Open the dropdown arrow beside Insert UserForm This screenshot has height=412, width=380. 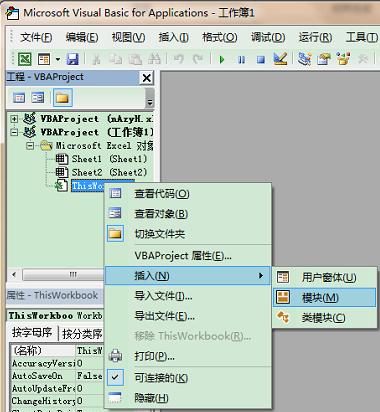click(58, 60)
